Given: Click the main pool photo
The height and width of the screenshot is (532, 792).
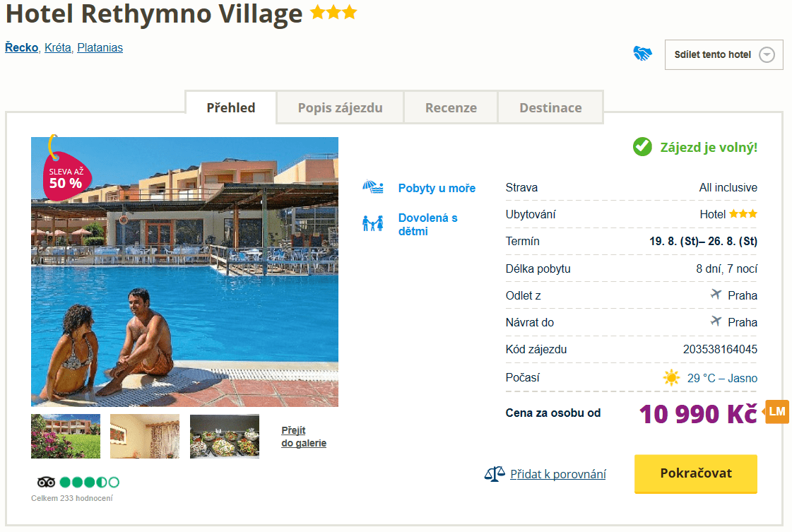Looking at the screenshot, I should 184,283.
